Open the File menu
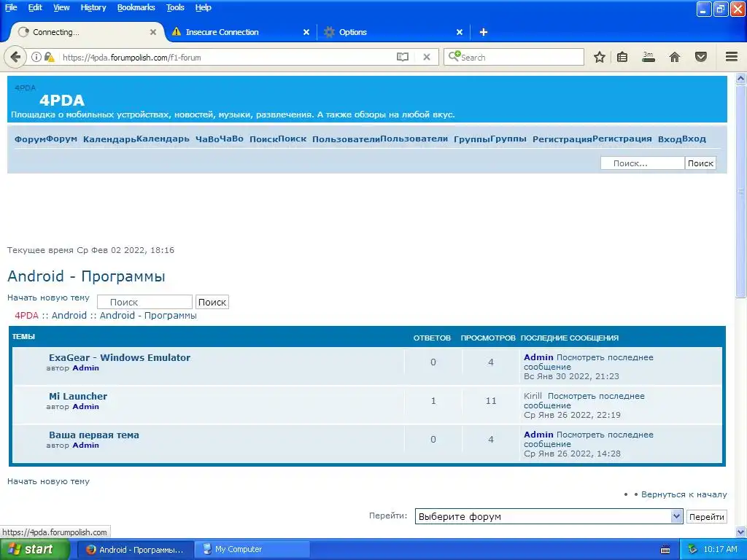The image size is (747, 560). (x=11, y=7)
